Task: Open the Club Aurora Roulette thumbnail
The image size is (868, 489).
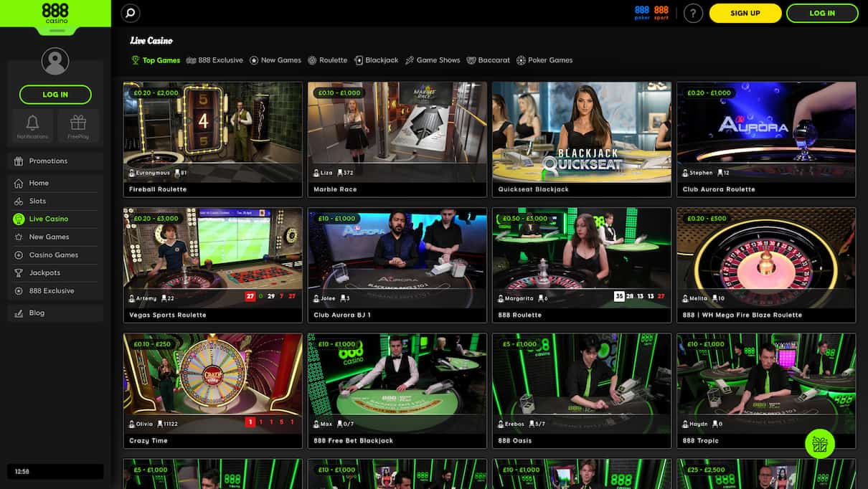Action: [766, 139]
